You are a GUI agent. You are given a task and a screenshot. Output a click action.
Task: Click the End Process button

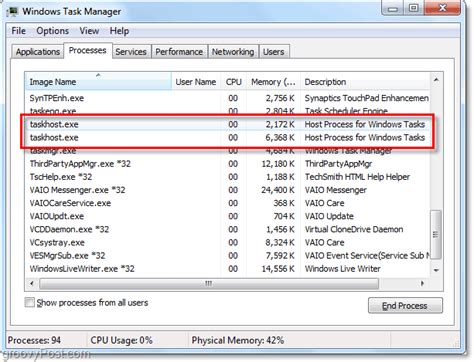pos(405,306)
